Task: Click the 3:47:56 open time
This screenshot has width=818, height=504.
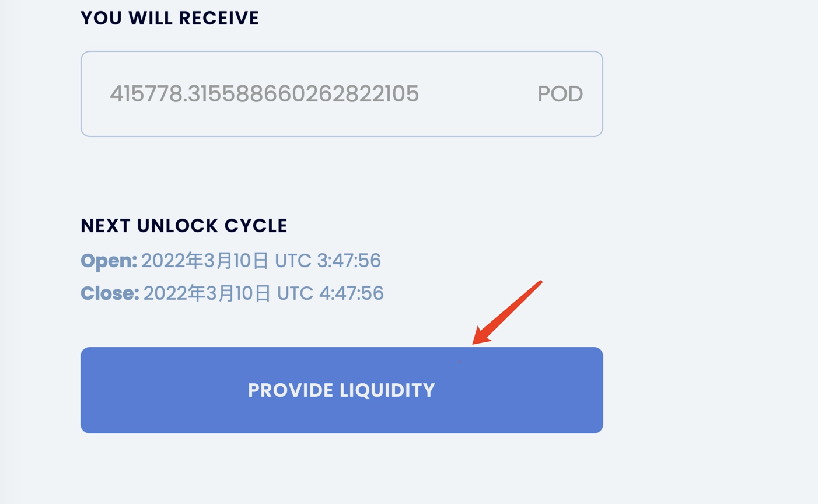Action: click(x=348, y=261)
